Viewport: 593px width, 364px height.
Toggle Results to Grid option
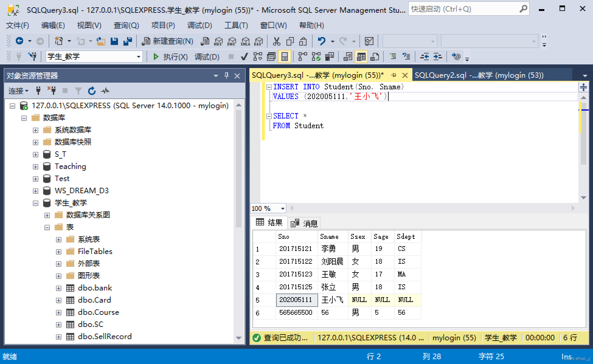coord(361,57)
